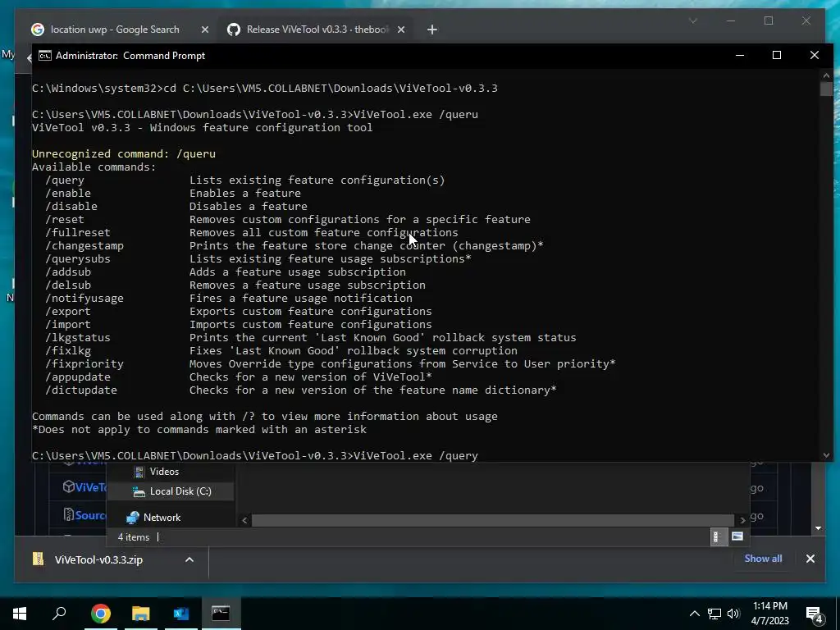Viewport: 840px width, 630px height.
Task: Open the Outlook app in taskbar
Action: coord(181,614)
